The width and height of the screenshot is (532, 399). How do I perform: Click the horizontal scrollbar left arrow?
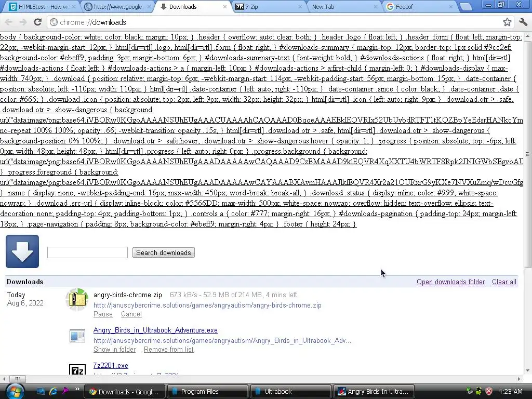(4, 379)
